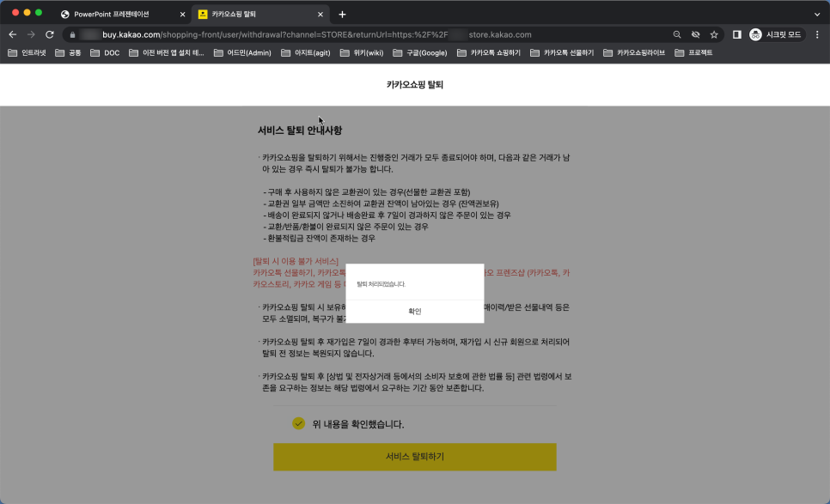The width and height of the screenshot is (830, 504).
Task: Open the side panel icon
Action: 737,34
